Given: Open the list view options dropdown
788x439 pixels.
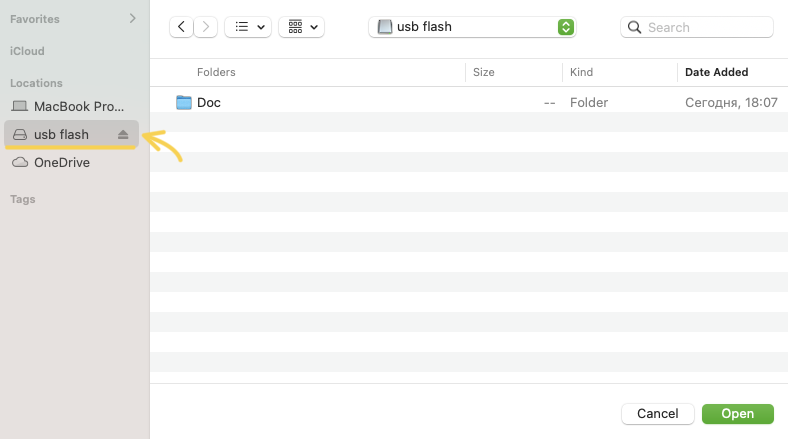Looking at the screenshot, I should click(x=248, y=27).
